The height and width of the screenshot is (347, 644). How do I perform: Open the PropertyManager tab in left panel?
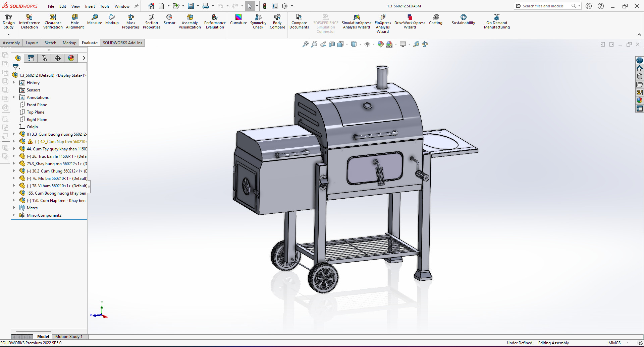coord(31,58)
